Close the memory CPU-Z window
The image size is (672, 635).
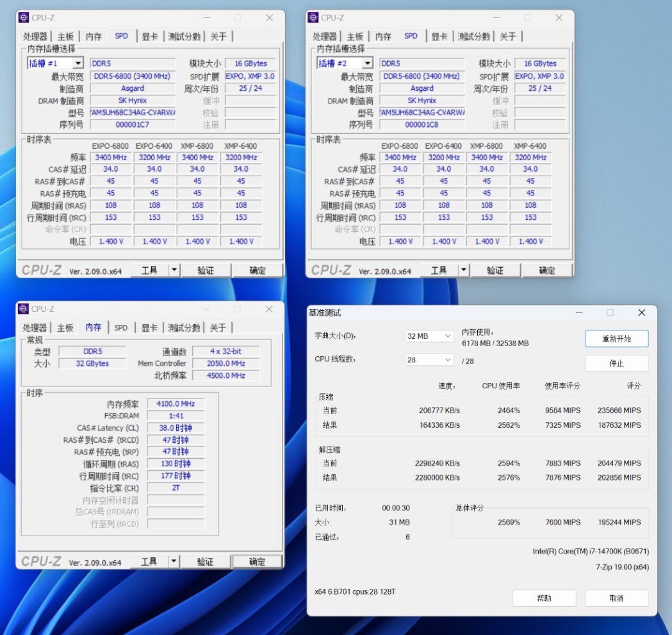(x=269, y=309)
